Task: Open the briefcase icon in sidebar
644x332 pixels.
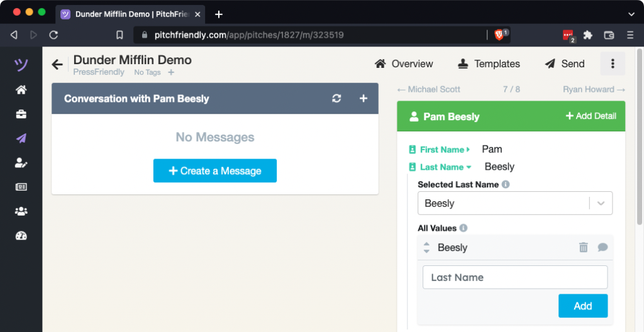Action: pyautogui.click(x=21, y=114)
